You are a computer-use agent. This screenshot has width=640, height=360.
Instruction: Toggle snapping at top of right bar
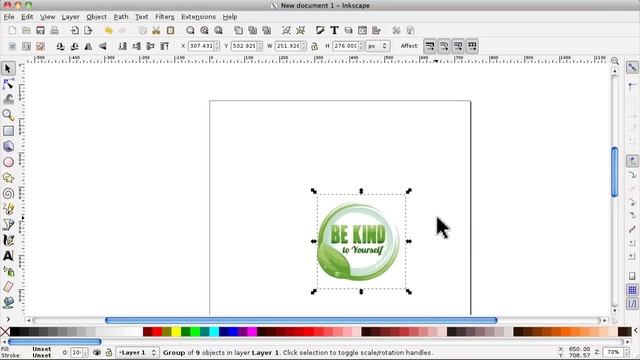click(632, 67)
